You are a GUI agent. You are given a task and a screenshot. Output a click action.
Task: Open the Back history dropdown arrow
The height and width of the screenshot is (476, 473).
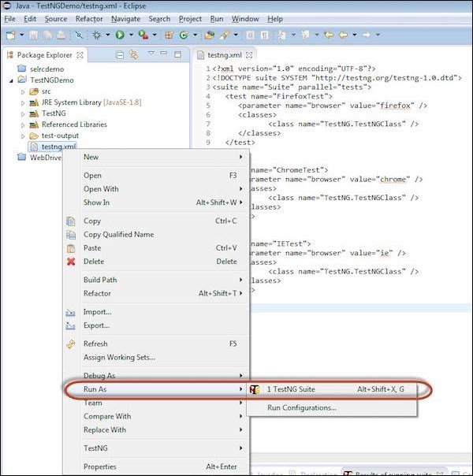point(355,35)
